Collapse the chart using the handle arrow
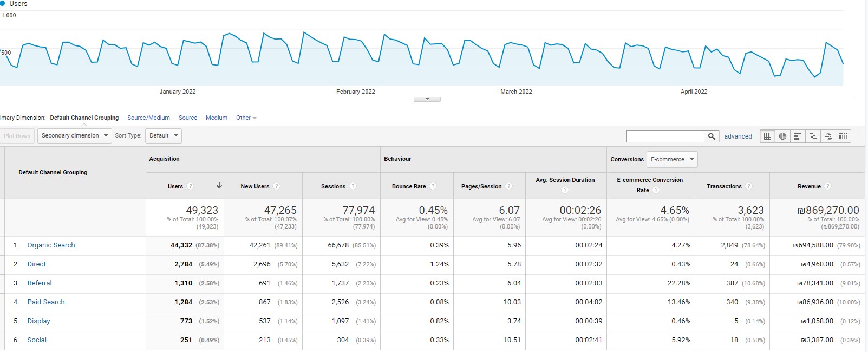The width and height of the screenshot is (868, 352). coord(427,99)
